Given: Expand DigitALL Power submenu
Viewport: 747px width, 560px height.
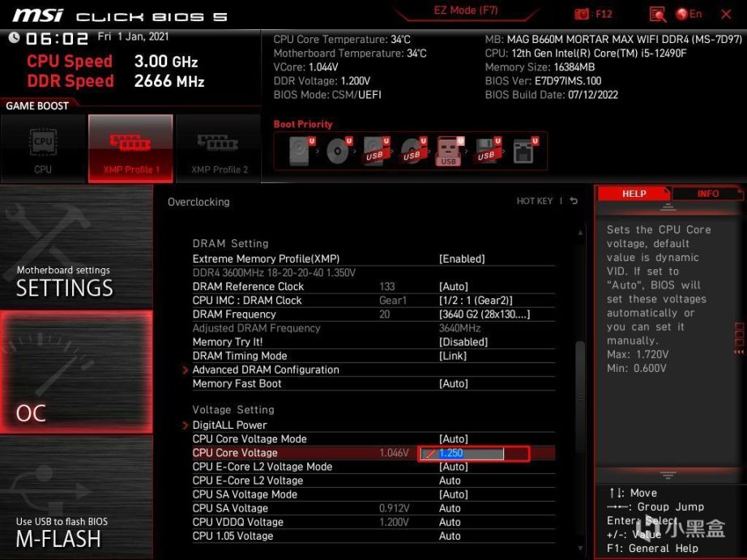Looking at the screenshot, I should click(x=229, y=425).
